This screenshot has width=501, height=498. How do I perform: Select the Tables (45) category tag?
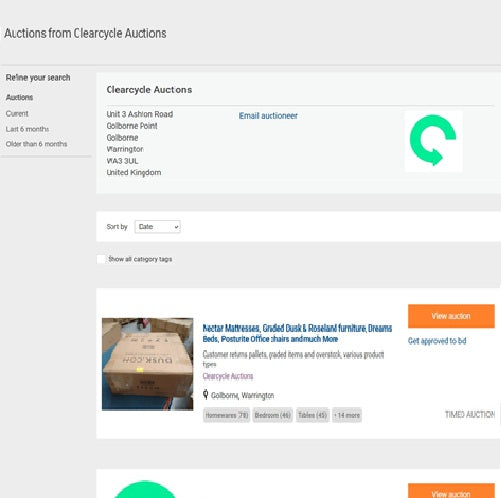pos(312,415)
